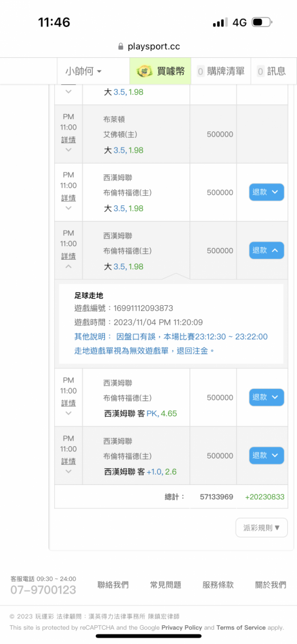Expand the 派彩規則 payout rules button
The height and width of the screenshot is (644, 297).
pos(262,527)
